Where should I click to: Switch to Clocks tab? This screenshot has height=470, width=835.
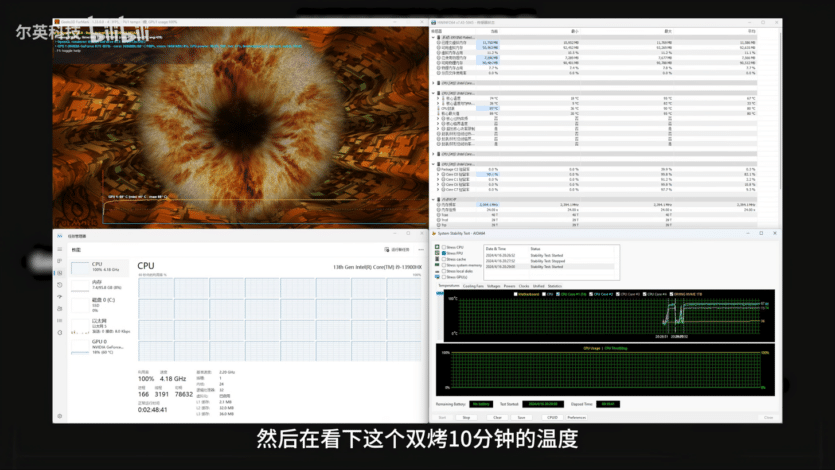pos(524,286)
